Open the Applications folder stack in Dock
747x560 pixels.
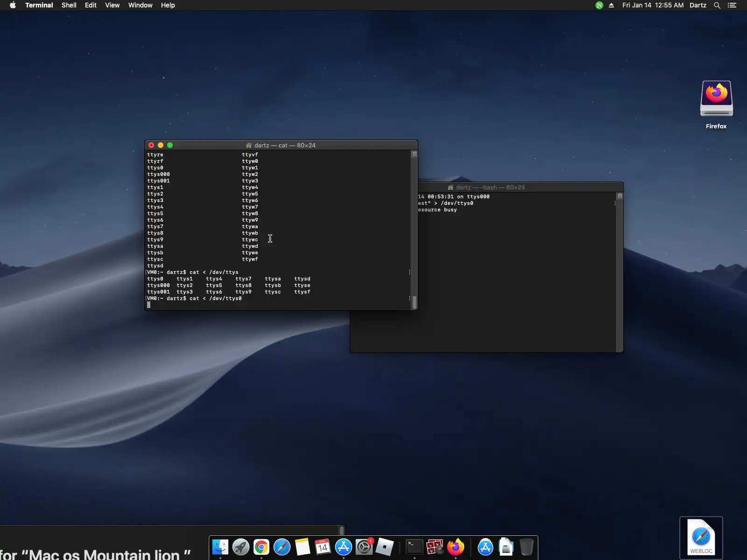tap(486, 547)
